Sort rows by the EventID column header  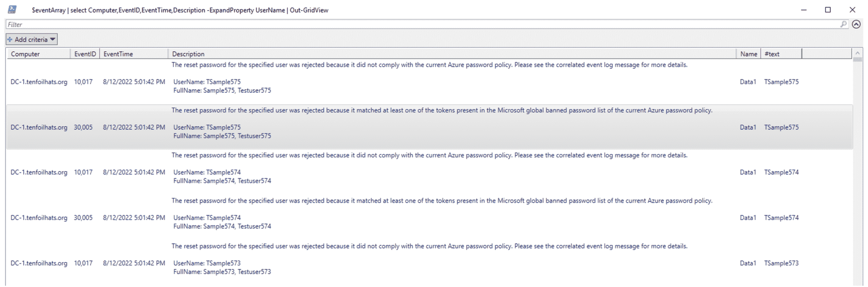coord(85,54)
